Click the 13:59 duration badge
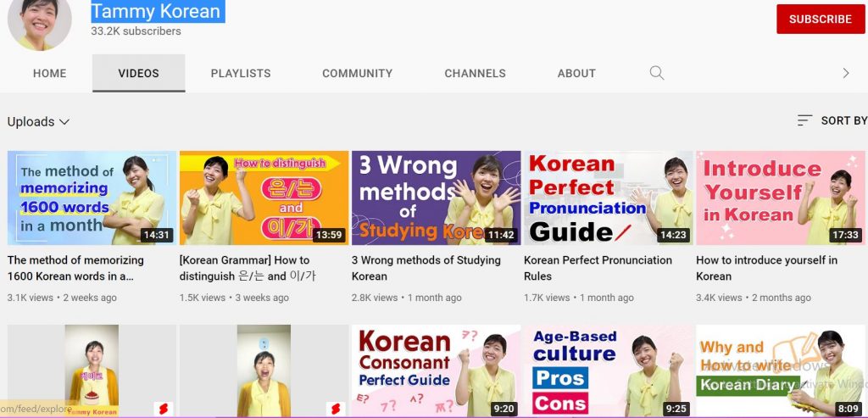The width and height of the screenshot is (868, 418). (328, 235)
